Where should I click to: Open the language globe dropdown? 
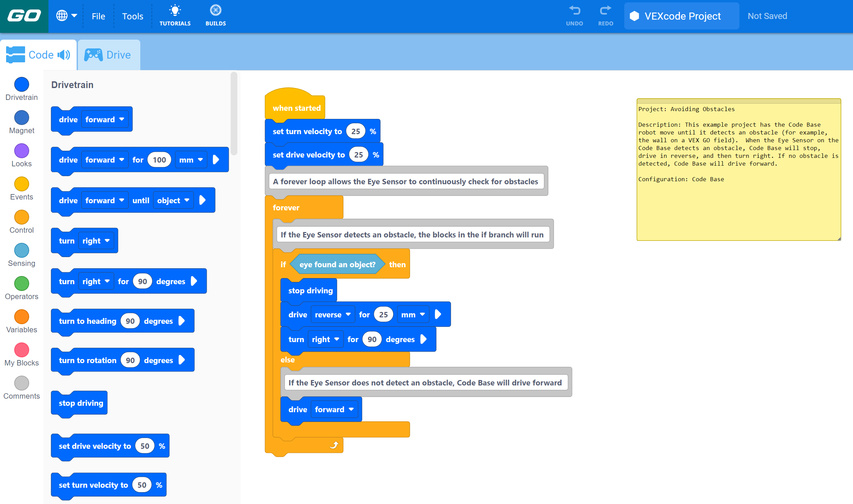[x=66, y=16]
